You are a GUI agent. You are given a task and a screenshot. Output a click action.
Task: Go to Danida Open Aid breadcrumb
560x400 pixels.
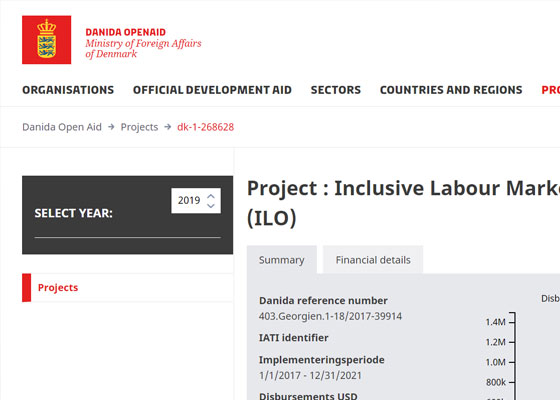(62, 127)
